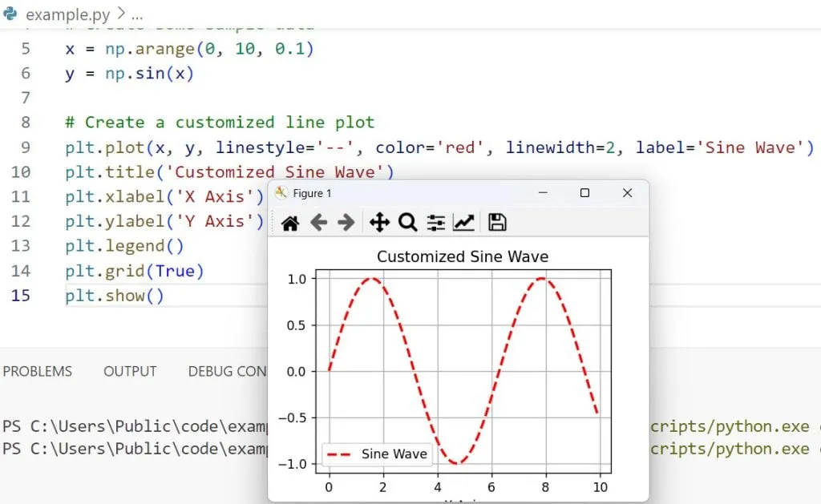Image resolution: width=821 pixels, height=504 pixels.
Task: Click the 'Customized Sine Wave' title string in code
Action: point(274,172)
